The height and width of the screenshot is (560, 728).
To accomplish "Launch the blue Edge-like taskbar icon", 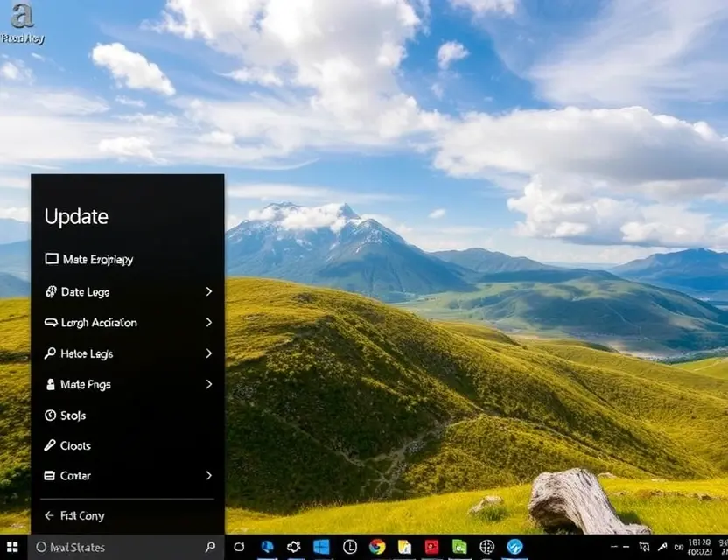I will 267,547.
